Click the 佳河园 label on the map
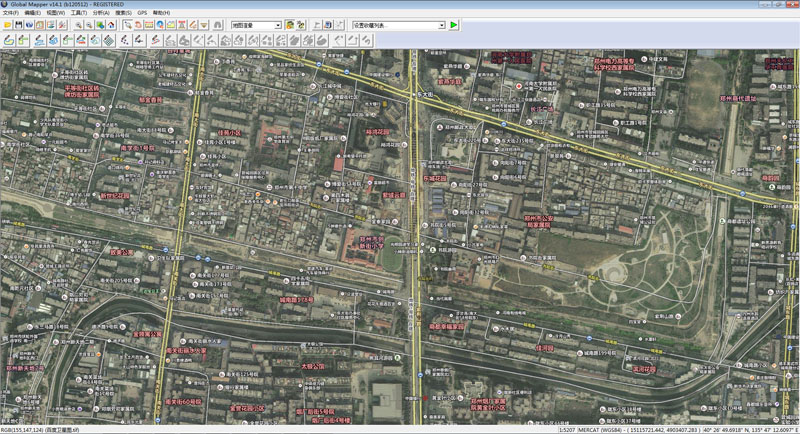 [545, 348]
